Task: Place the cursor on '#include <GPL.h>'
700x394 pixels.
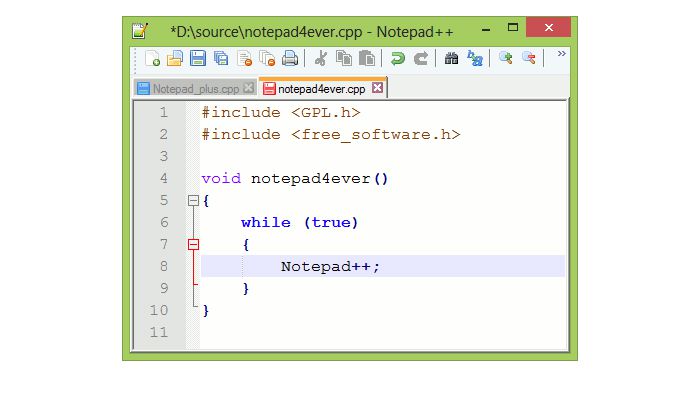Action: click(x=281, y=112)
